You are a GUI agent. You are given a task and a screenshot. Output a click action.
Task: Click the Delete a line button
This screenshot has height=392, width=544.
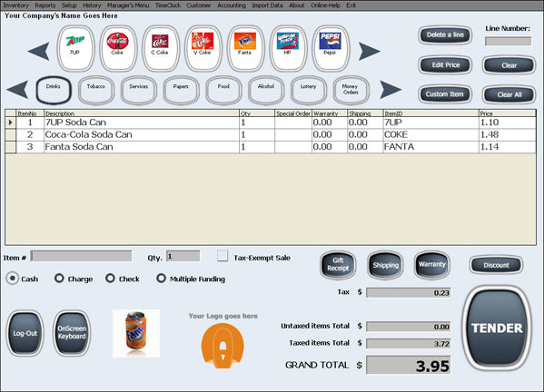pyautogui.click(x=445, y=35)
